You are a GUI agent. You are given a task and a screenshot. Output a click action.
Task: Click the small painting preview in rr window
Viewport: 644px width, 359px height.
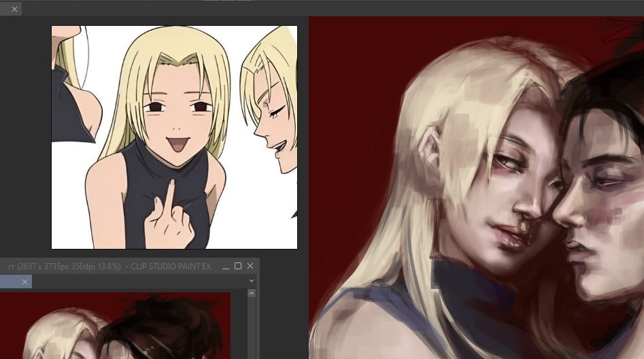(115, 326)
